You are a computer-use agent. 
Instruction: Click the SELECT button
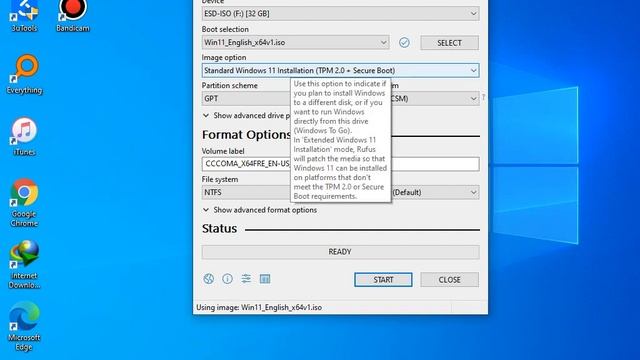449,42
